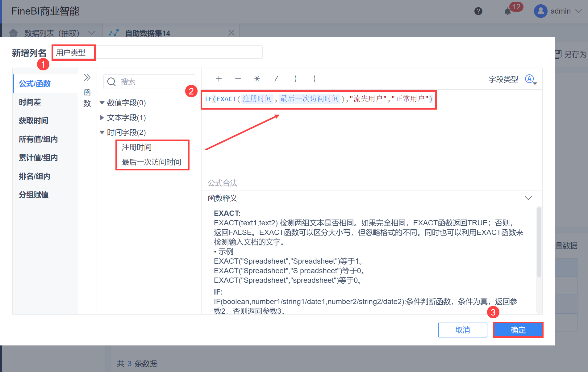
Task: Click 另存为 save-as button behind dialog
Action: [x=571, y=54]
